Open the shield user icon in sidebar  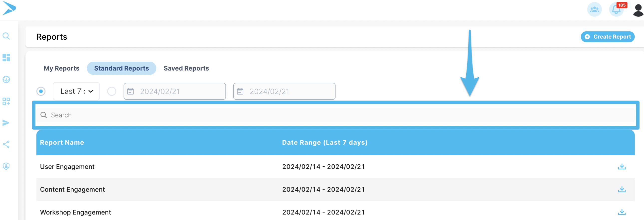[6, 166]
